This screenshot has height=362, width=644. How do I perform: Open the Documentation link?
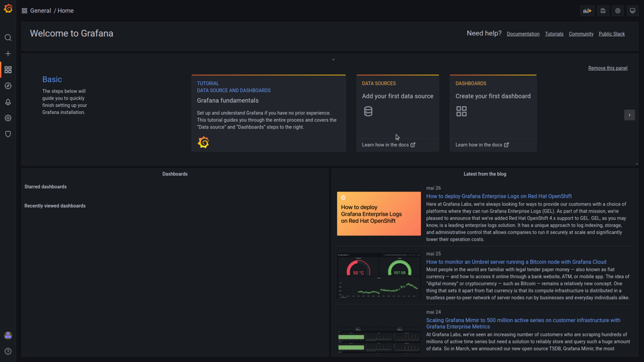pyautogui.click(x=523, y=34)
